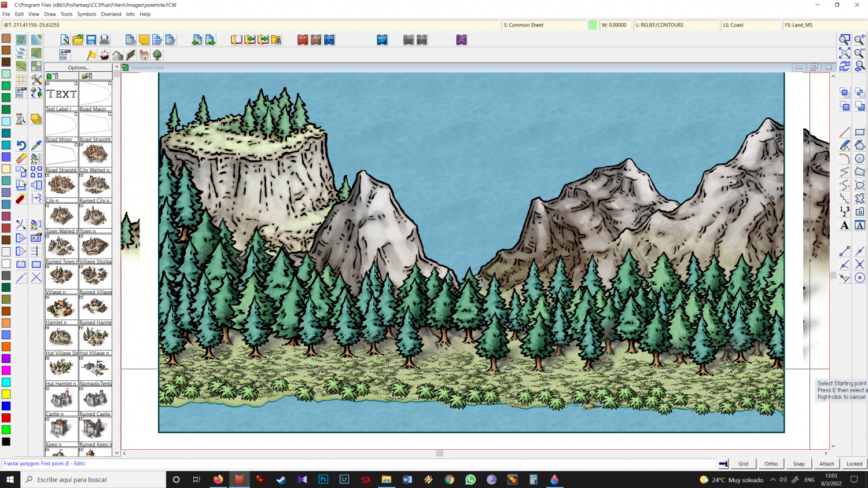Select the Rectangle drawing tool
868x488 pixels.
coord(860,132)
